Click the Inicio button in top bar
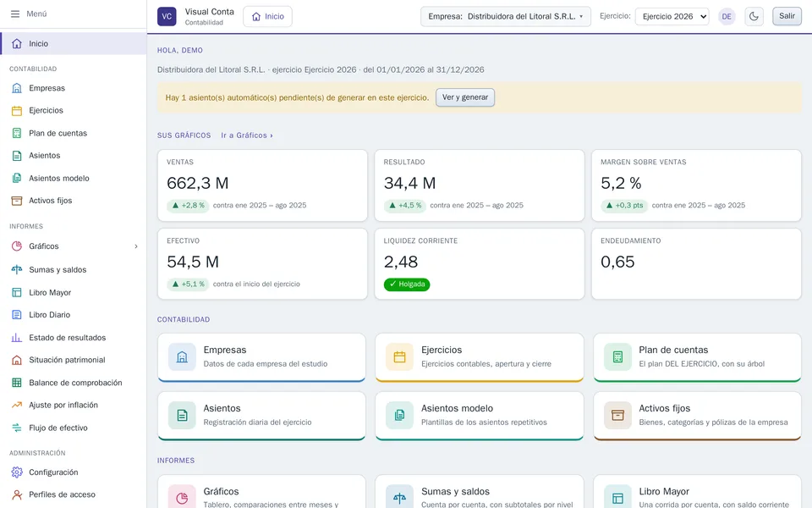The height and width of the screenshot is (508, 812). (x=268, y=17)
